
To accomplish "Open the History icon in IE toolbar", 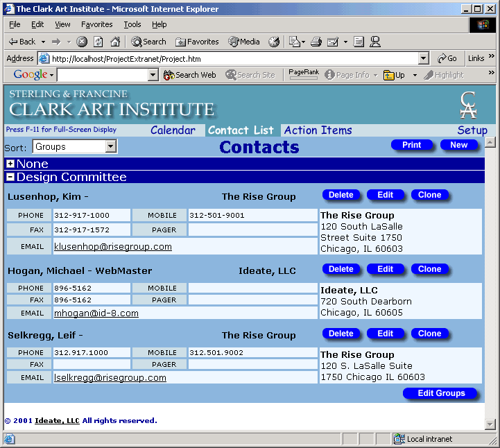I will point(274,42).
